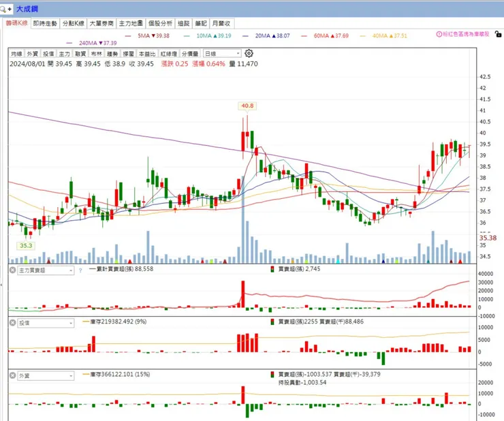Open the 投信 panel indicator dropdown
Screen dimensions: 504x421
coord(46,323)
